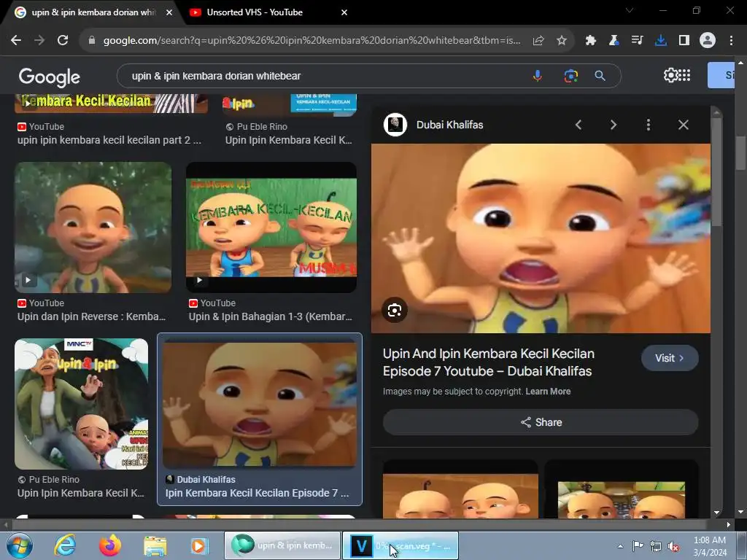Open 'Ipin Kembara Kecil Kecilan Episode 7' title
Viewport: 747px width, 560px height.
[257, 493]
